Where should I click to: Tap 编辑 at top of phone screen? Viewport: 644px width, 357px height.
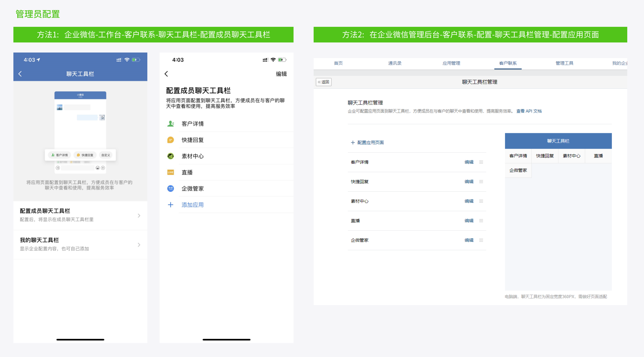pos(281,74)
